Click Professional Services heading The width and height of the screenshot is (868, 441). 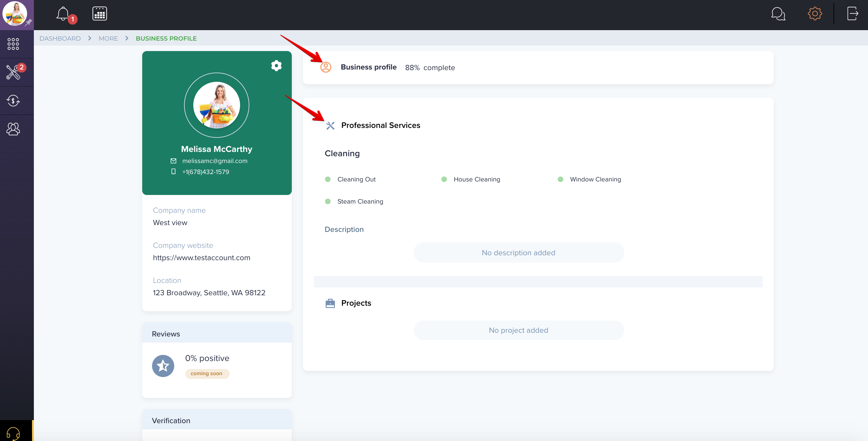click(381, 125)
